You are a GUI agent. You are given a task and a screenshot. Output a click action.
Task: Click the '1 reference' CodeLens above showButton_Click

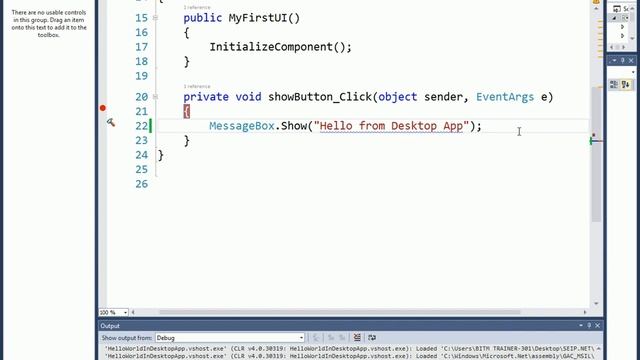click(197, 86)
